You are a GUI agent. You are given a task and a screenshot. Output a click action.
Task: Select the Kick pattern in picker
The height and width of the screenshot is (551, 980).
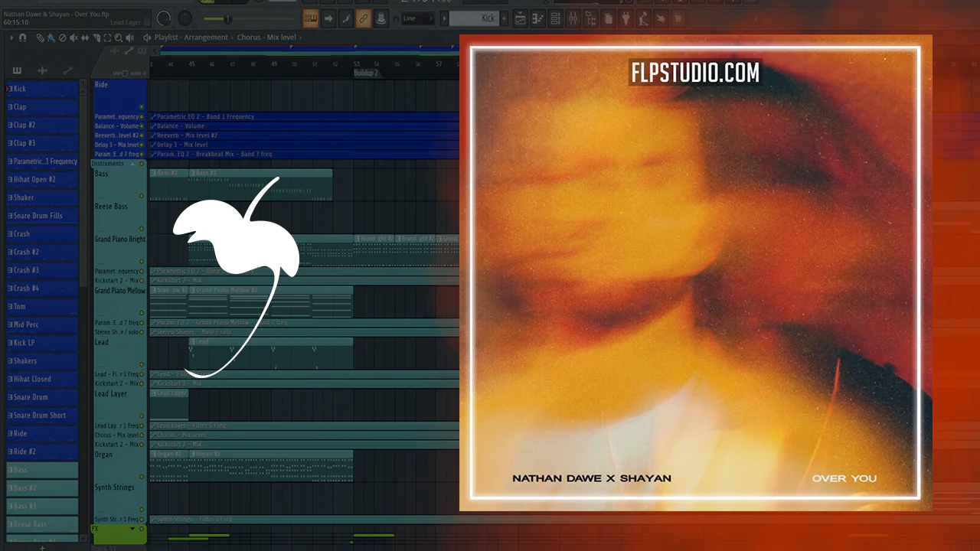pos(42,89)
